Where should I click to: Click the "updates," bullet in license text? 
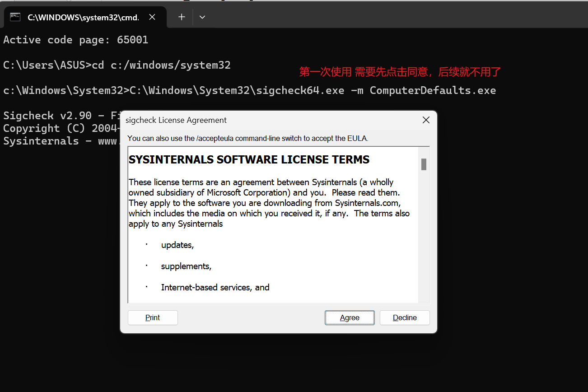[177, 245]
